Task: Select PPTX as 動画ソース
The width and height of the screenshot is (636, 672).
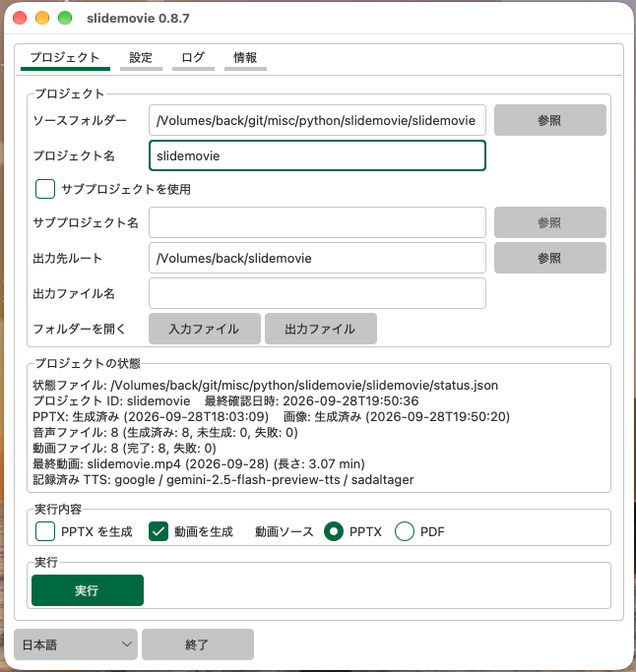Action: pos(334,532)
